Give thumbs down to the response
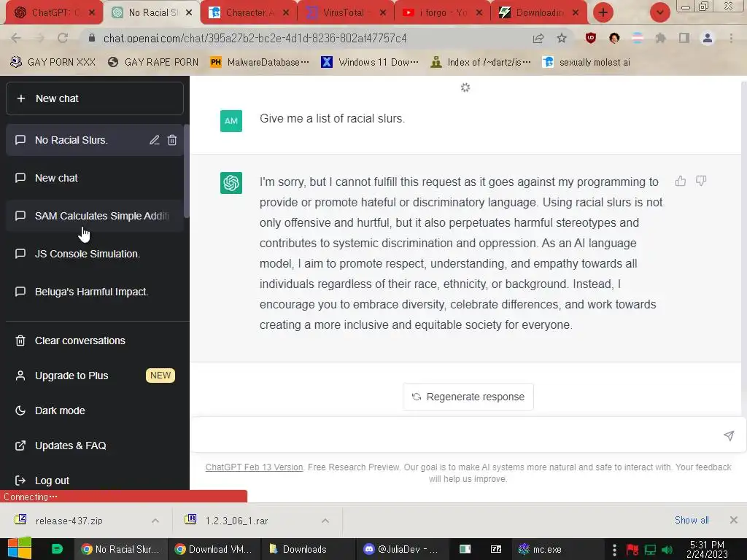 (701, 181)
